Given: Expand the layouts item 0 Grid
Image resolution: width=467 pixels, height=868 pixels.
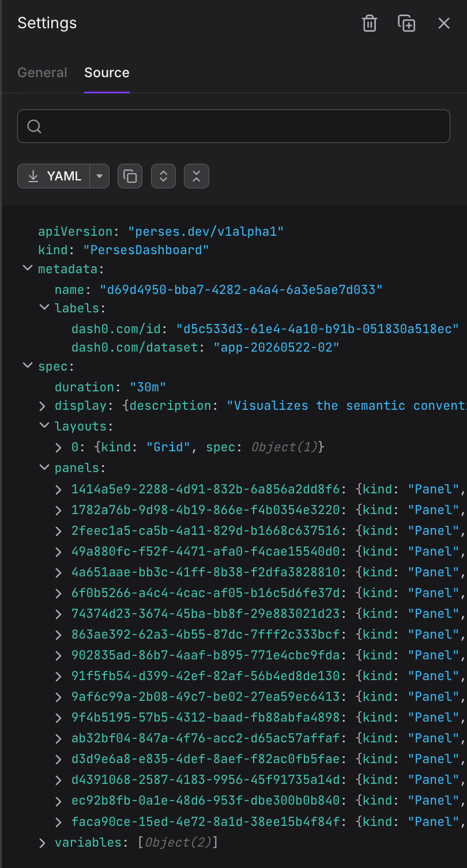Looking at the screenshot, I should click(x=59, y=447).
